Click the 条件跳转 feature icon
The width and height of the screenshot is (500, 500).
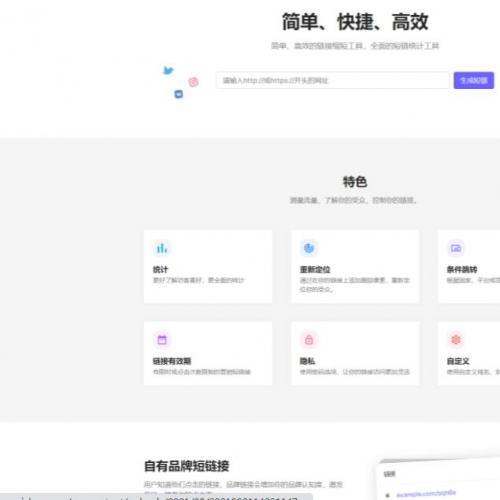[456, 248]
